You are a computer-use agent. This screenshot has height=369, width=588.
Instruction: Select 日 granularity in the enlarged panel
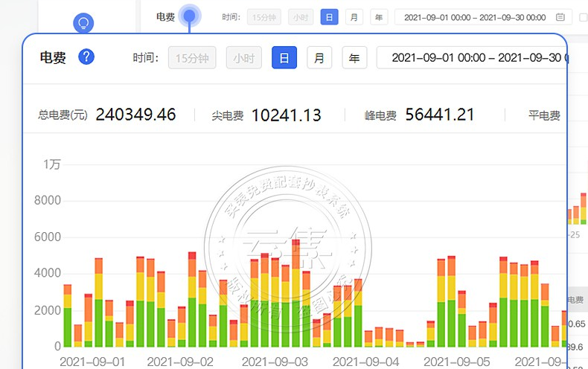(x=284, y=57)
